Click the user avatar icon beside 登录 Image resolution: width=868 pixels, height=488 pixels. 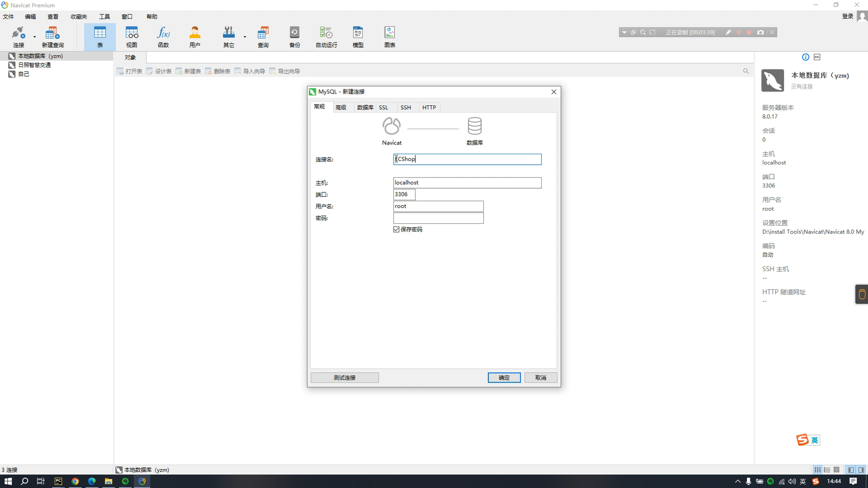coord(862,17)
